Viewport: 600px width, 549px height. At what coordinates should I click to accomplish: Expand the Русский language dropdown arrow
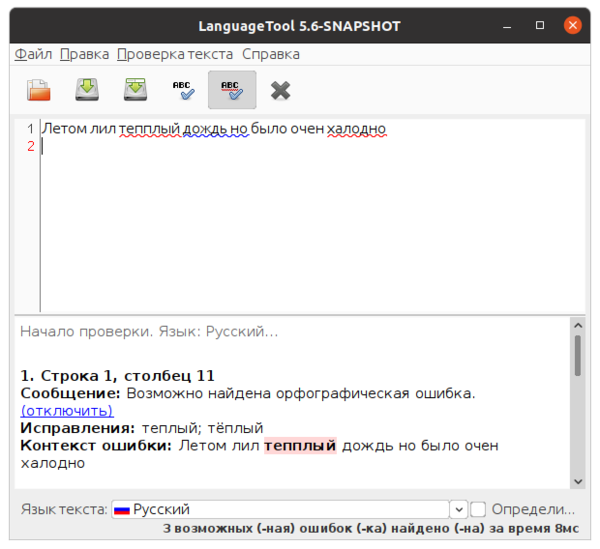click(x=459, y=510)
